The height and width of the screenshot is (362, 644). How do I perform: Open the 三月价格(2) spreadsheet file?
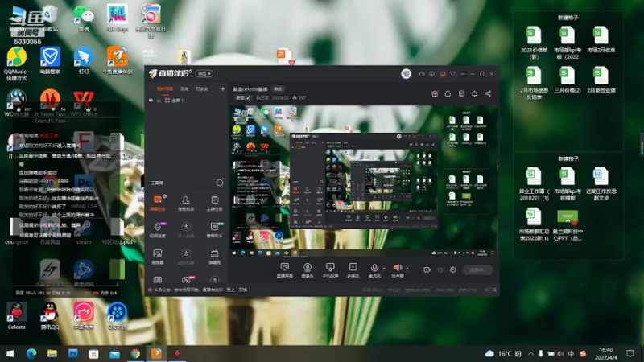pos(568,80)
